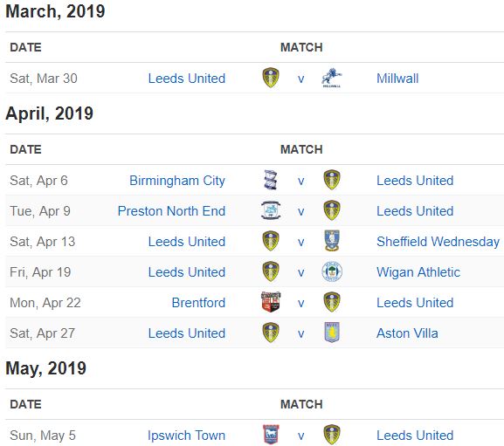Click the 'v' link in Apr 27 row
The height and width of the screenshot is (446, 504).
[300, 334]
